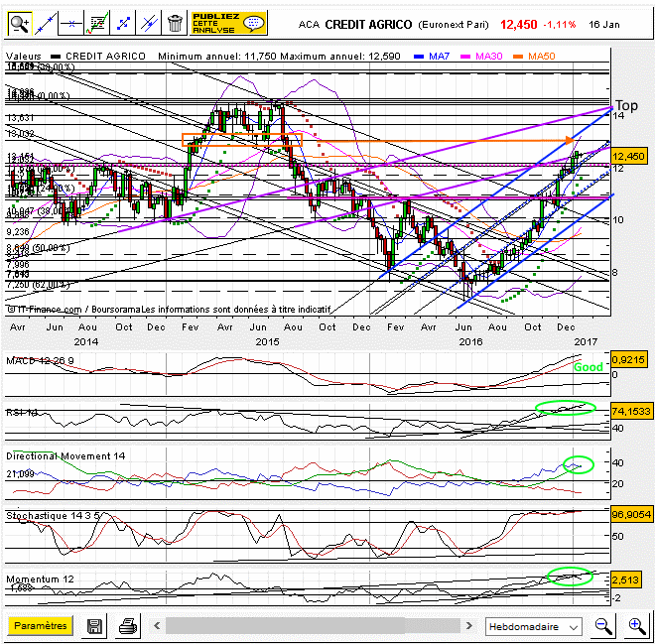
Task: Open the Paramètres settings button
Action: point(40,625)
